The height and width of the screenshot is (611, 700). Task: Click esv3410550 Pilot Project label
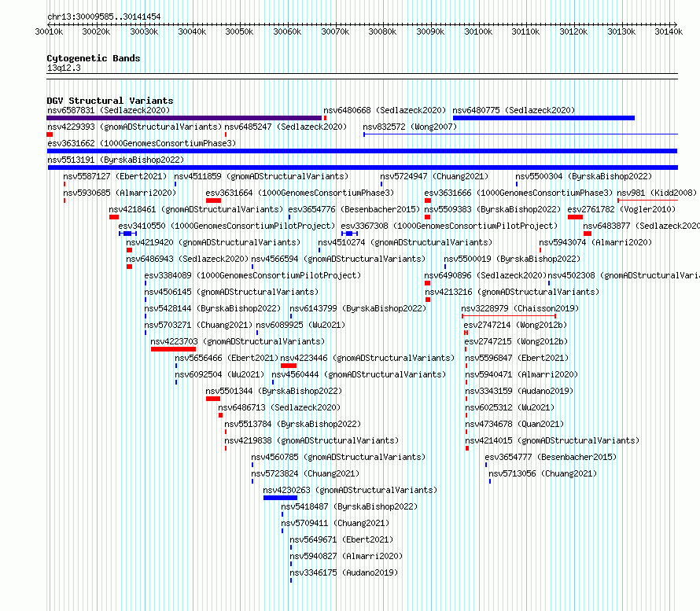click(227, 226)
